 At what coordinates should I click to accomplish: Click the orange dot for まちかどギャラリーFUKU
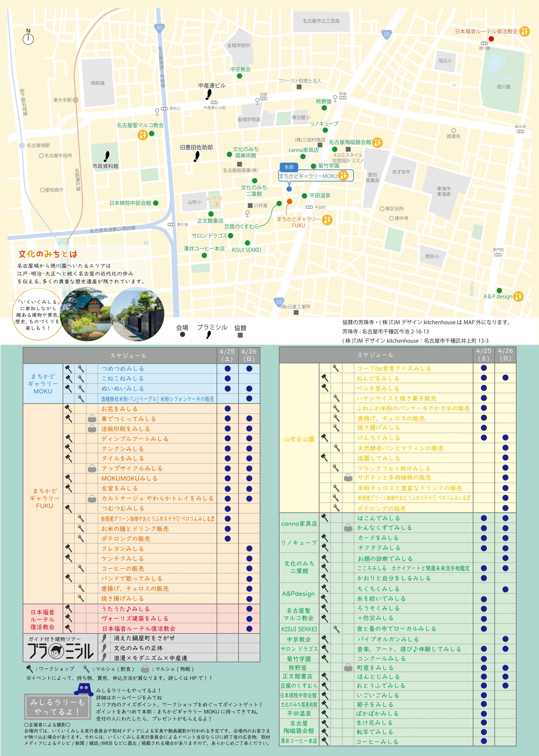289,201
